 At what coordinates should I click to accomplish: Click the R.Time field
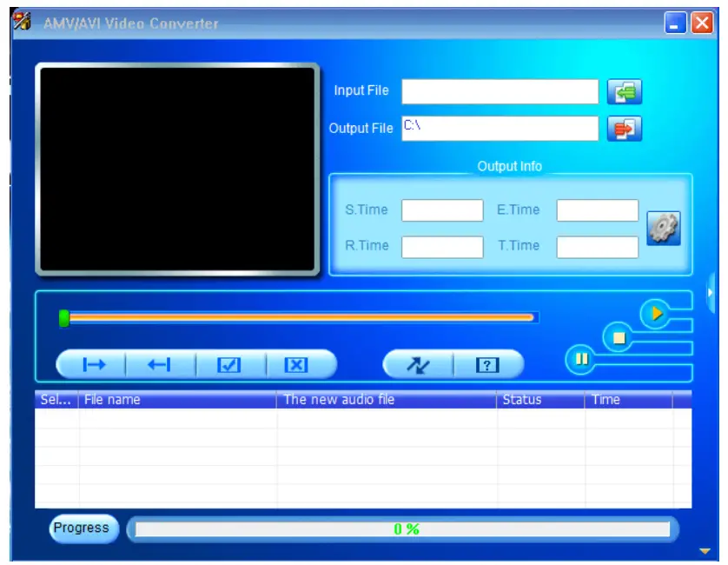(442, 247)
